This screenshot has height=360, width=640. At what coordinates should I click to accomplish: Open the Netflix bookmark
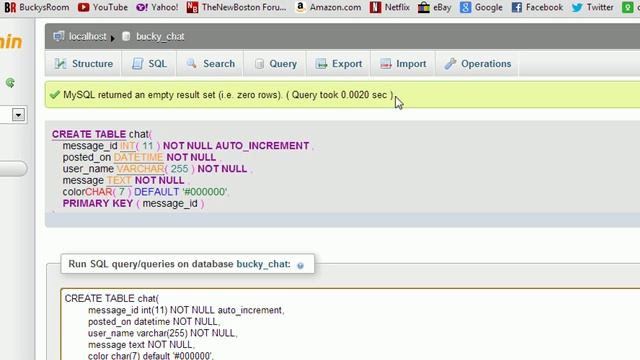(x=390, y=7)
